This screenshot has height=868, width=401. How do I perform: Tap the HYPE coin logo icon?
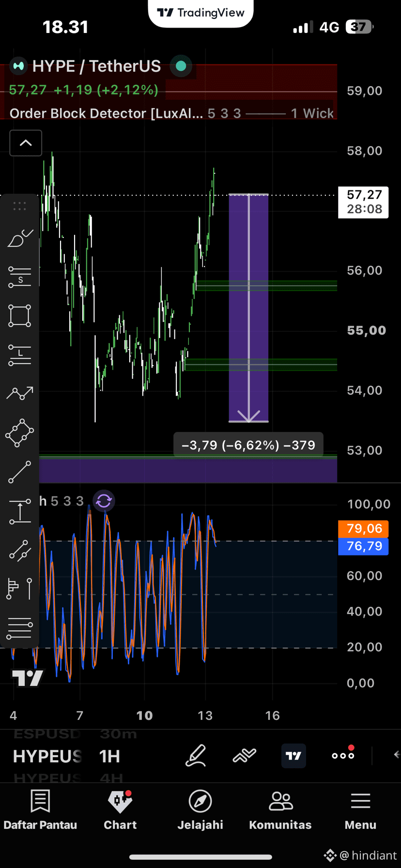tap(19, 66)
